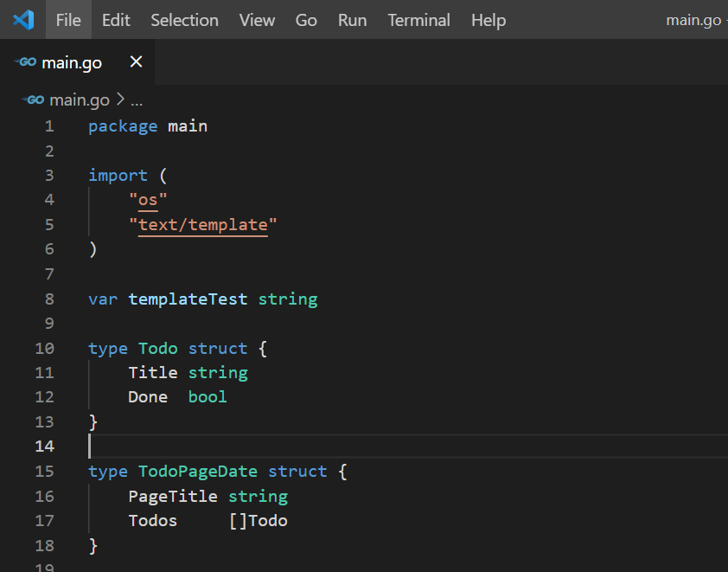Click the closing brace on line 13
728x572 pixels.
click(93, 422)
